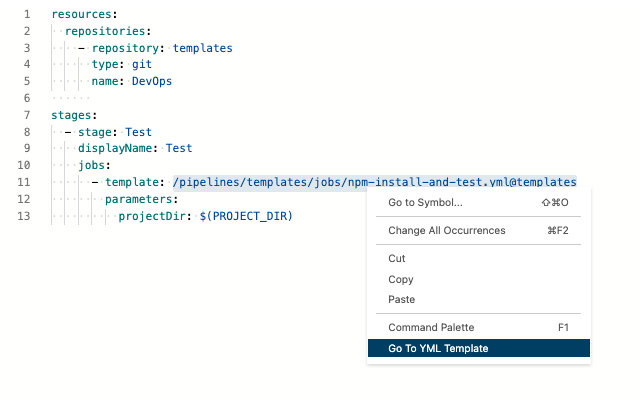Choose Cut from the context menu
This screenshot has width=640, height=400.
(397, 259)
